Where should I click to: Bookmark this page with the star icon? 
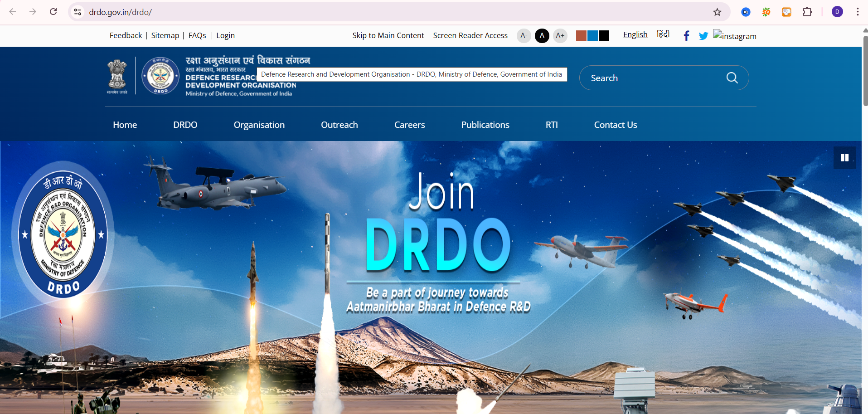(717, 12)
